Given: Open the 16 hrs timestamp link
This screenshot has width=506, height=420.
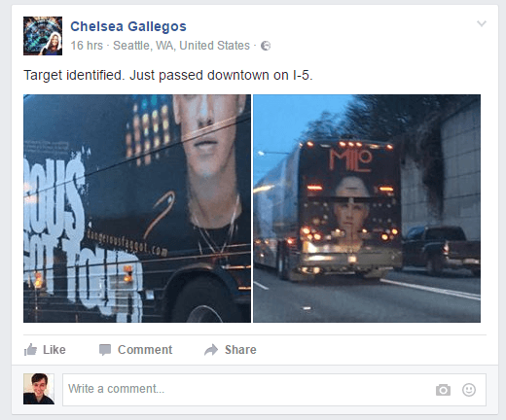Looking at the screenshot, I should point(87,46).
